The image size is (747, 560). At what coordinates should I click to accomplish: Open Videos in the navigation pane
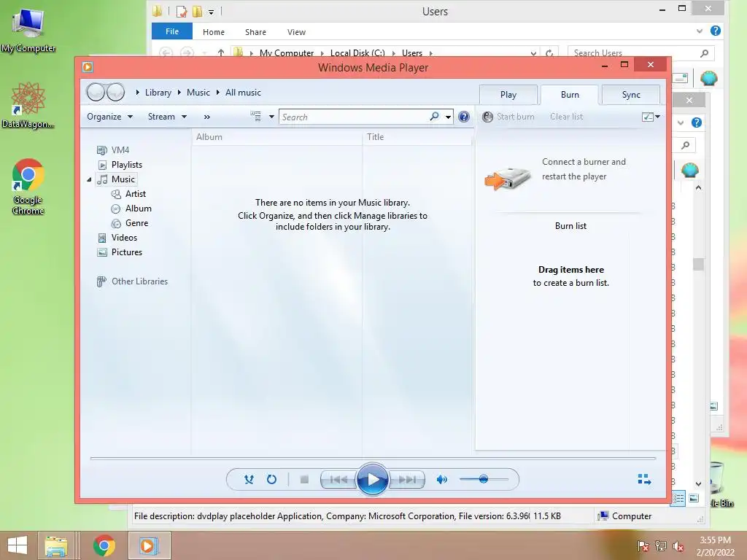tap(117, 238)
